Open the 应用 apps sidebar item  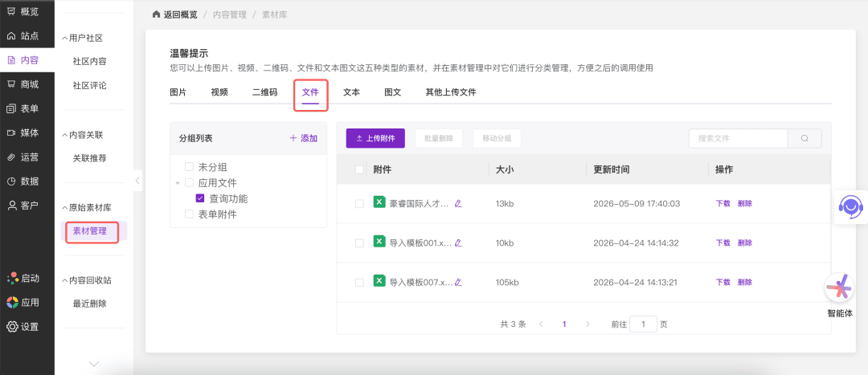click(23, 303)
